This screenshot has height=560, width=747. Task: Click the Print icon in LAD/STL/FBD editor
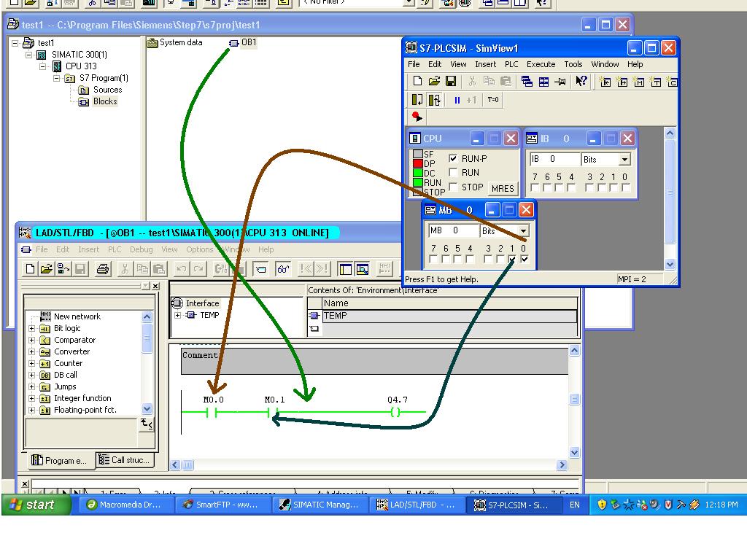[102, 269]
